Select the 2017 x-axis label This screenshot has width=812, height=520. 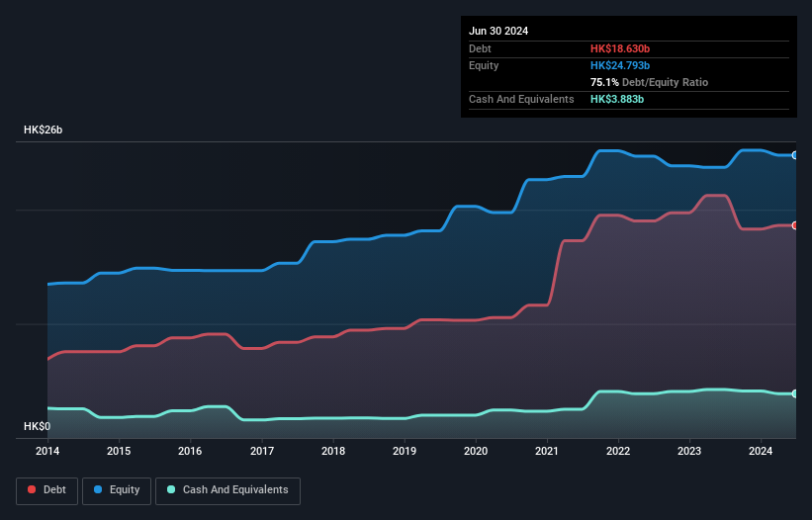click(x=262, y=452)
